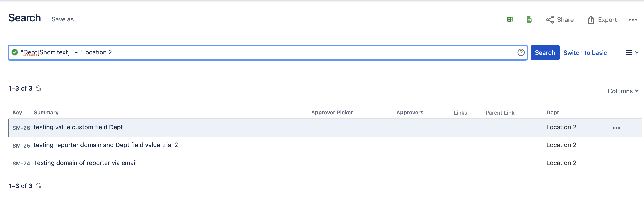Refresh results using the bottom refresh icon
Image resolution: width=644 pixels, height=206 pixels.
click(38, 186)
